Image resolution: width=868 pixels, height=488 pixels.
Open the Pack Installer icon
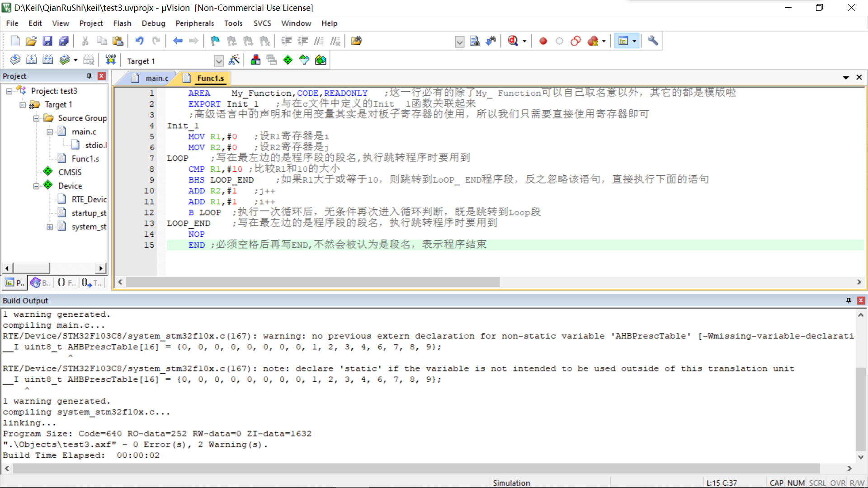321,60
